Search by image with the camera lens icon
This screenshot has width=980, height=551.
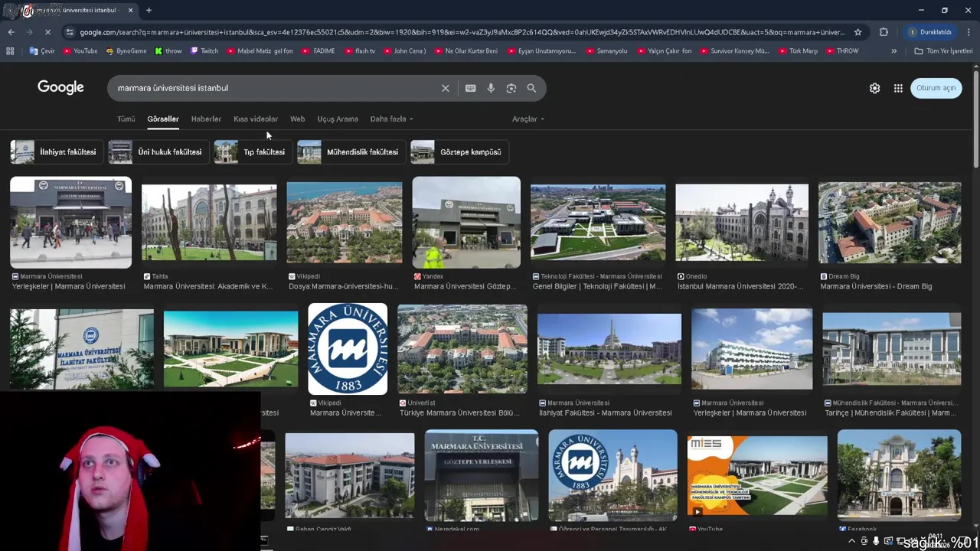tap(511, 88)
